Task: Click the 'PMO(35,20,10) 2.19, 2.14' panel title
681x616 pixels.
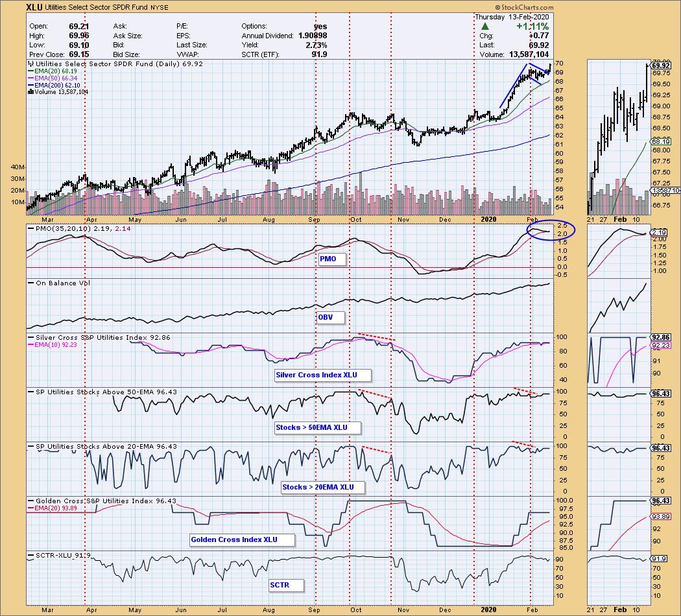Action: coord(79,228)
